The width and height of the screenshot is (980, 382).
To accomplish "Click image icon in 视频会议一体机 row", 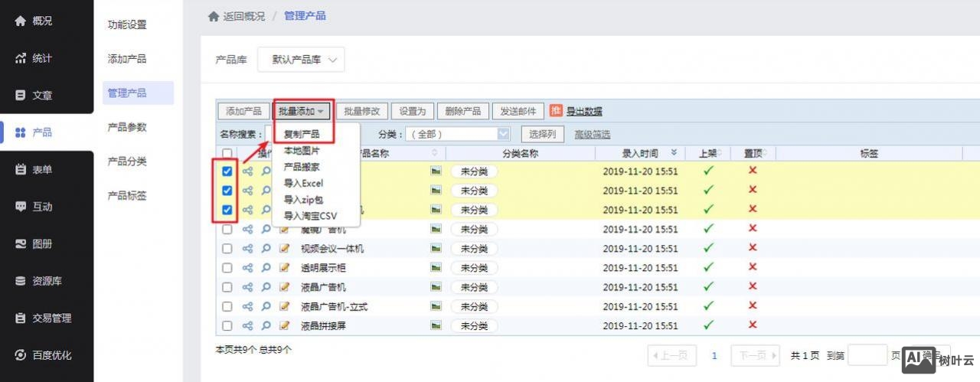I will coord(436,248).
